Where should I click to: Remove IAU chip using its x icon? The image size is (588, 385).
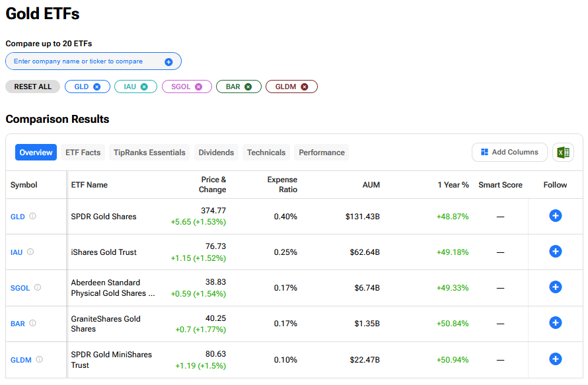144,87
